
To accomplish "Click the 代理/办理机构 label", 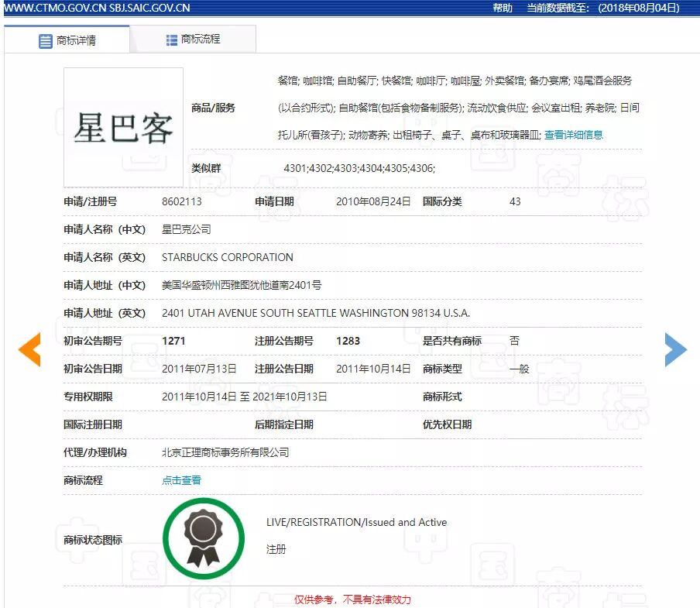I will tap(95, 452).
